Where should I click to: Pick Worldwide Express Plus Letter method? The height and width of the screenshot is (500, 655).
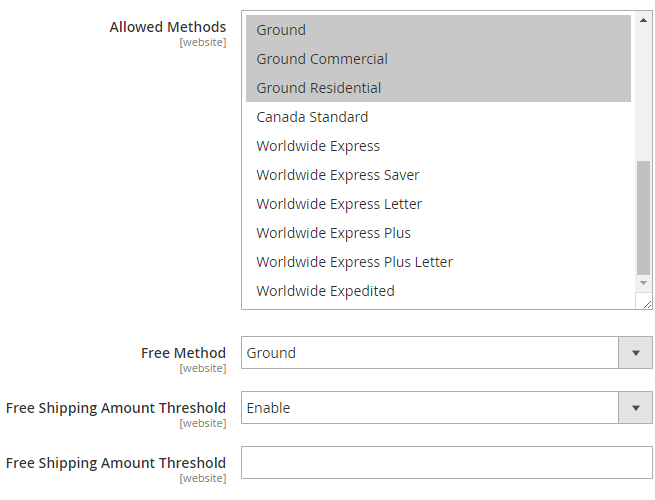click(x=354, y=262)
